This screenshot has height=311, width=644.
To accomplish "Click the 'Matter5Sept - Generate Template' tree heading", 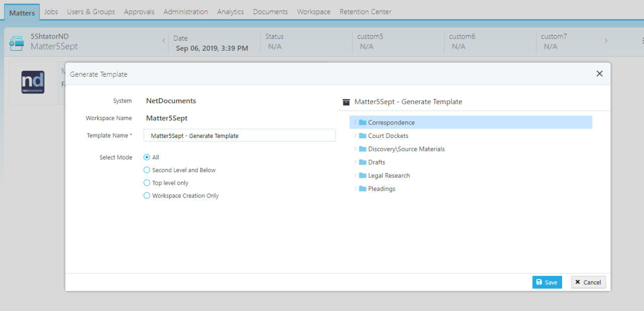I will click(x=408, y=102).
